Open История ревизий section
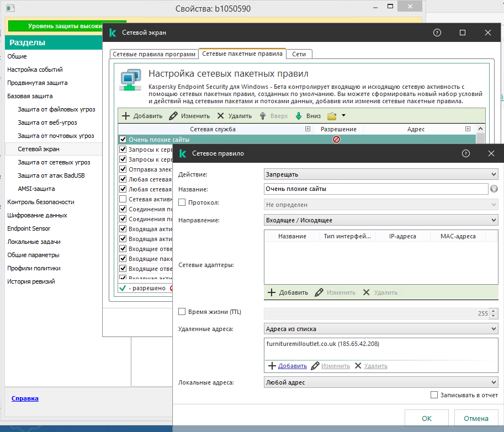Viewport: 504px width, 432px height. (31, 281)
